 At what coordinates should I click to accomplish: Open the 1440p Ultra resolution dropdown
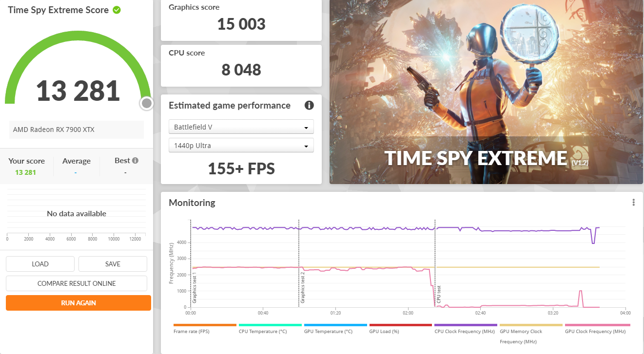(x=241, y=146)
